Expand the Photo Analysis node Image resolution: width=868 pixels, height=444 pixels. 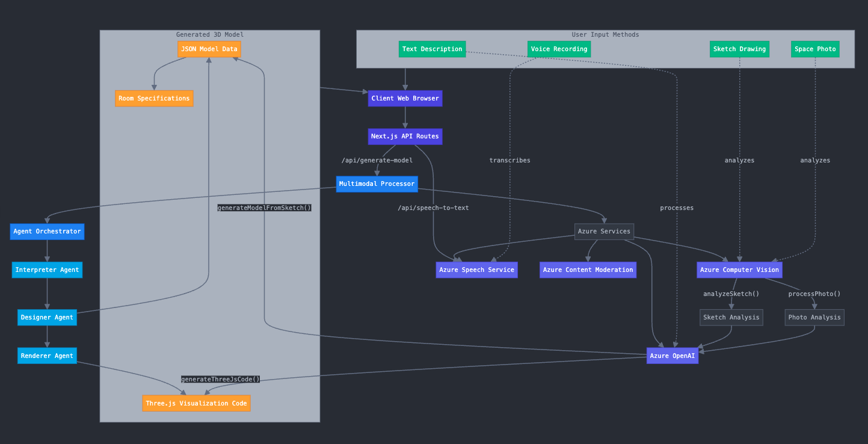pyautogui.click(x=814, y=317)
